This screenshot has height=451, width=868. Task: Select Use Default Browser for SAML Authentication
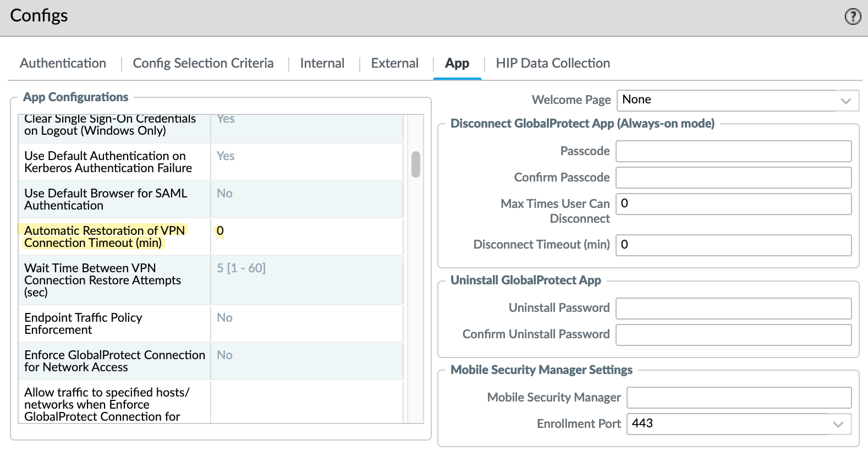(x=211, y=200)
